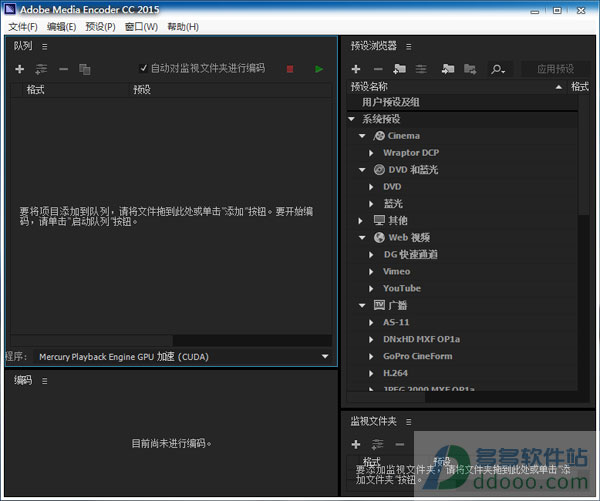Image resolution: width=600 pixels, height=501 pixels.
Task: Click 格式 column header in queue
Action: click(35, 90)
